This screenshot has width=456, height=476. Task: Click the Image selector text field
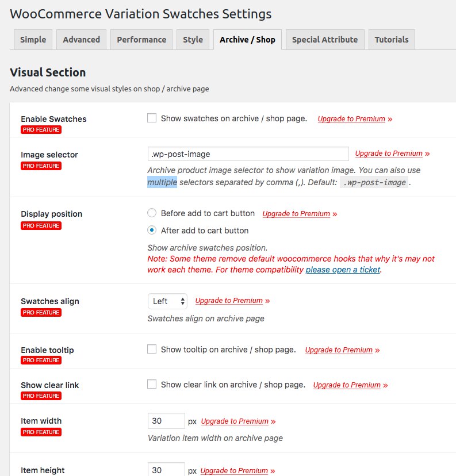(x=248, y=154)
